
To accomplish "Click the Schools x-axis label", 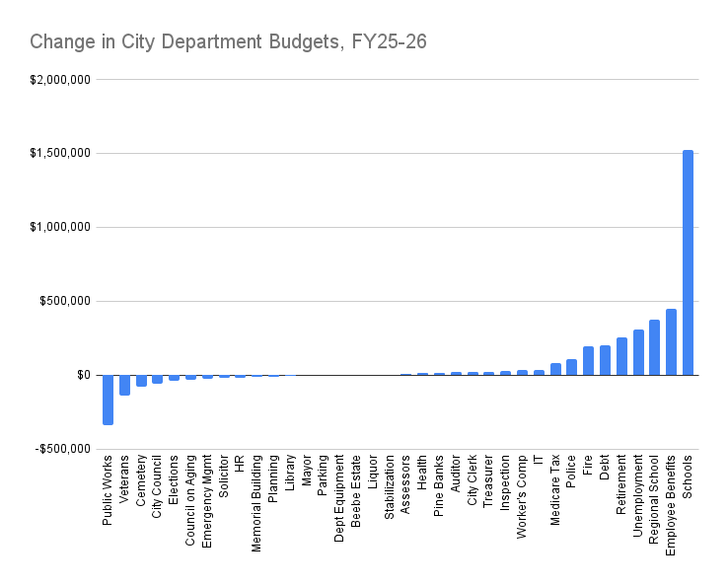I will point(688,474).
